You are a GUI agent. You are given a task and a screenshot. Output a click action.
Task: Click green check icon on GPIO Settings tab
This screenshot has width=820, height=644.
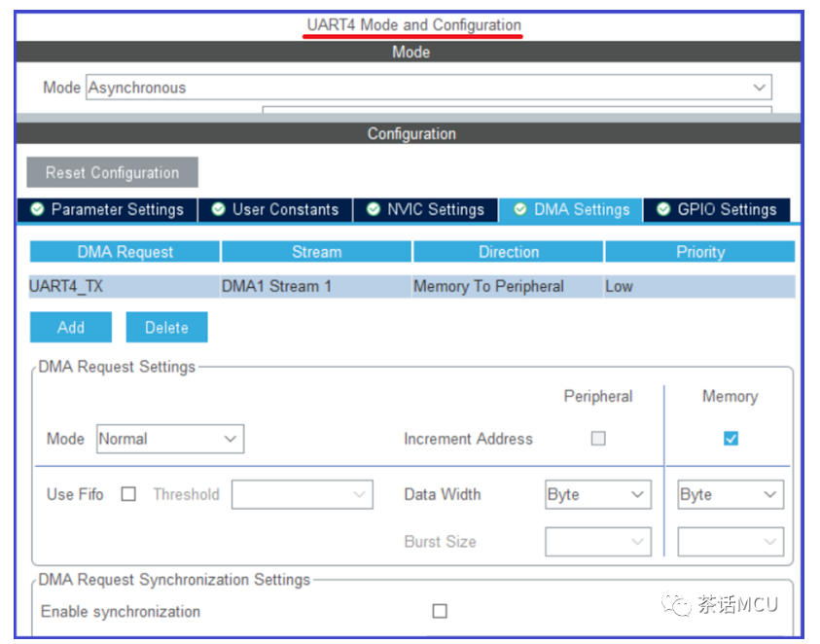pyautogui.click(x=663, y=209)
